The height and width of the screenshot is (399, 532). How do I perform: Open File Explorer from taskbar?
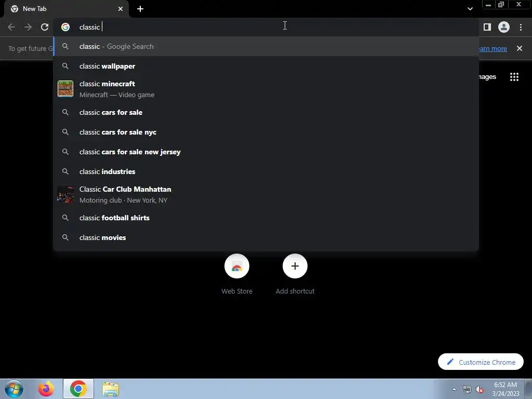111,389
